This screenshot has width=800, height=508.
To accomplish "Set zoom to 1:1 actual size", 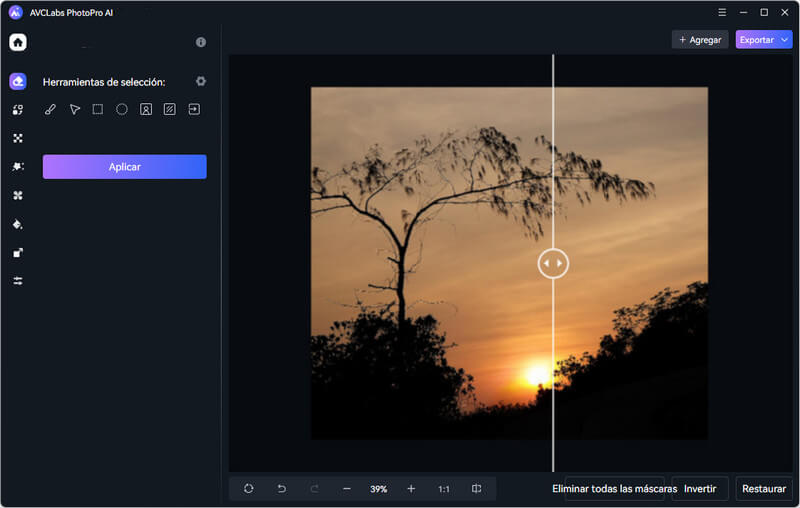I will click(x=444, y=489).
